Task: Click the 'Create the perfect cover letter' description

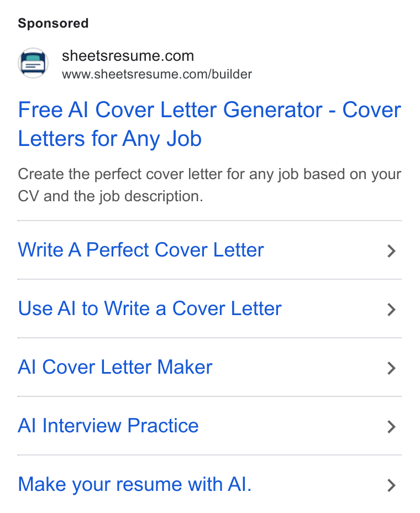Action: tap(209, 185)
